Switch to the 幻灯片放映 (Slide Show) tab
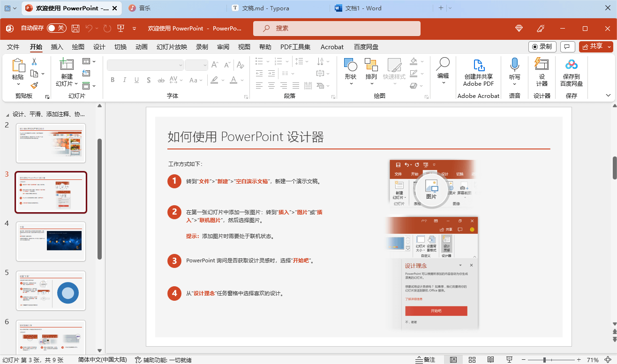Screen dimensions: 617x364 (x=172, y=47)
